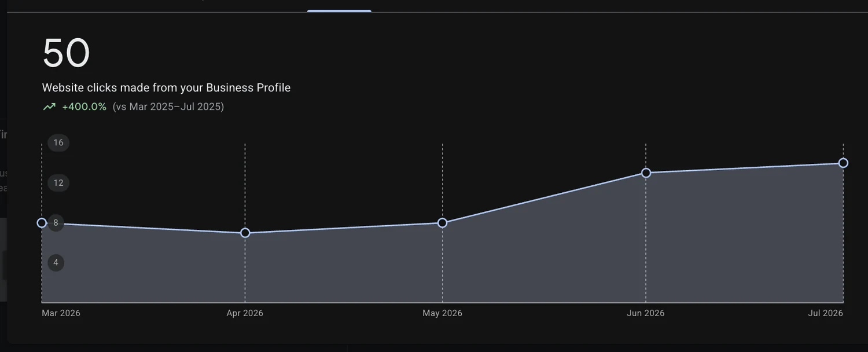Click the y-axis label 8

click(56, 223)
